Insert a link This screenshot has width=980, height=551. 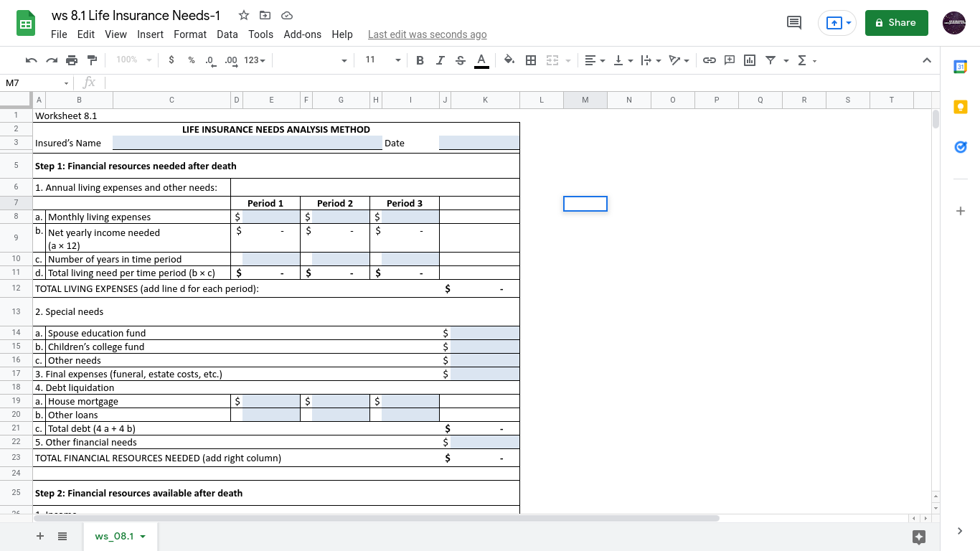click(710, 60)
